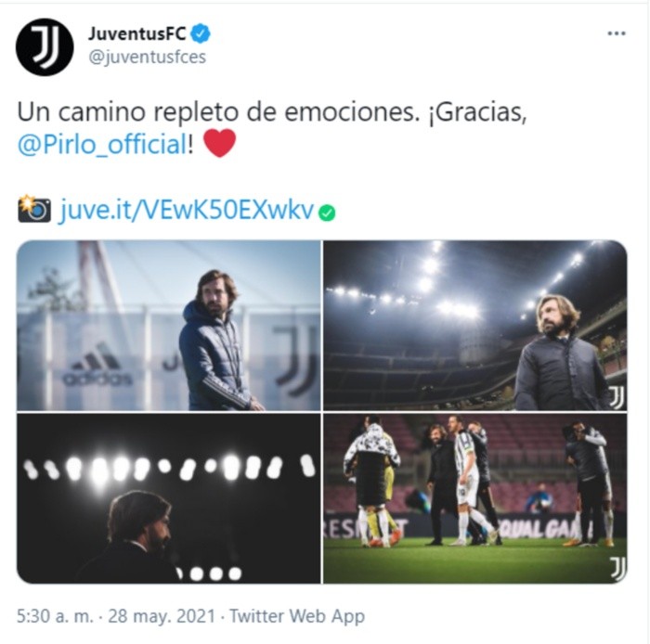Open the top-right stadium lights photo

point(475,326)
